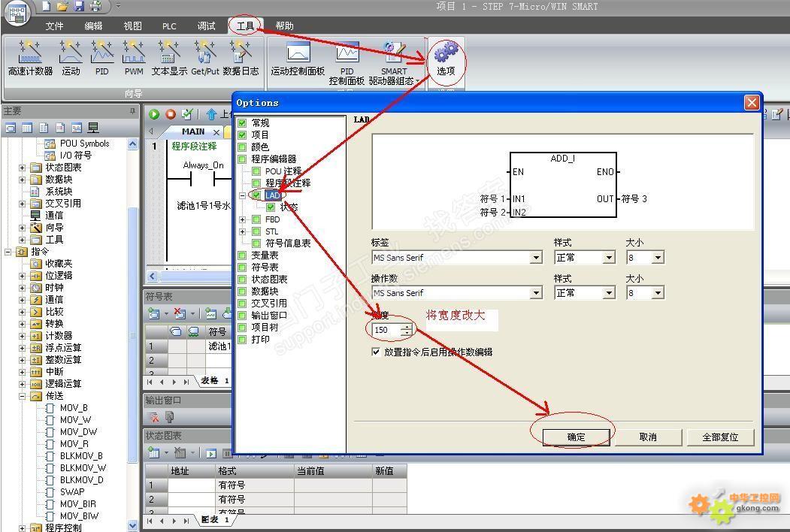The height and width of the screenshot is (532, 790).
Task: Click the green Run PLC button
Action: (x=154, y=114)
